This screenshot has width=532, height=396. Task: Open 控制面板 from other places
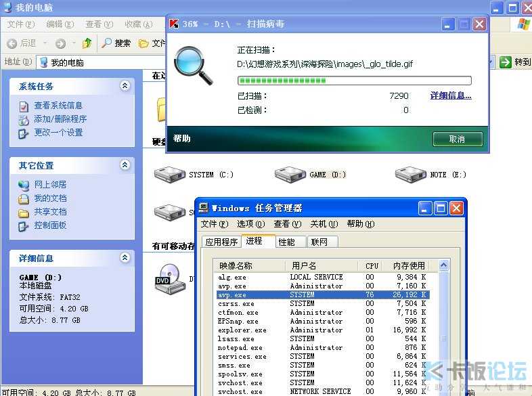click(x=50, y=225)
